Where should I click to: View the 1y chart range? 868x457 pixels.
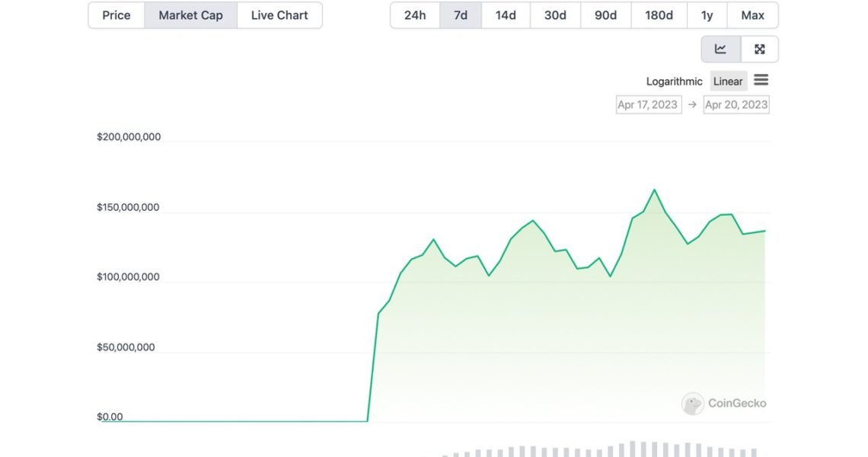coord(707,15)
